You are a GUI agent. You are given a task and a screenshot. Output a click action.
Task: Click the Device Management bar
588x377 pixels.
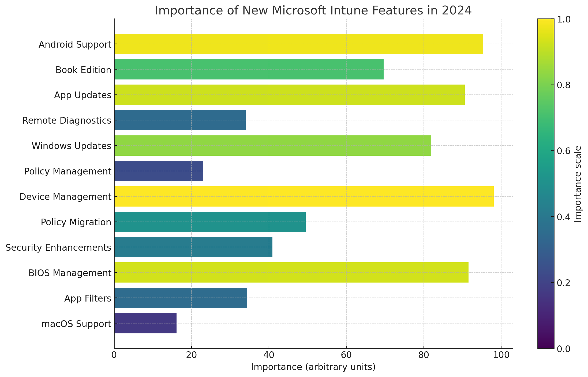click(x=304, y=196)
